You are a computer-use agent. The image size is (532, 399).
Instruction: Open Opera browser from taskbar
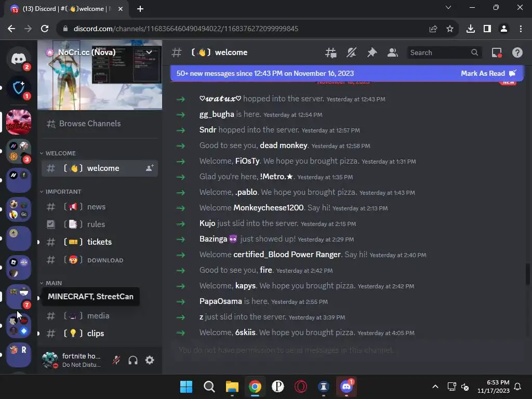(x=301, y=387)
